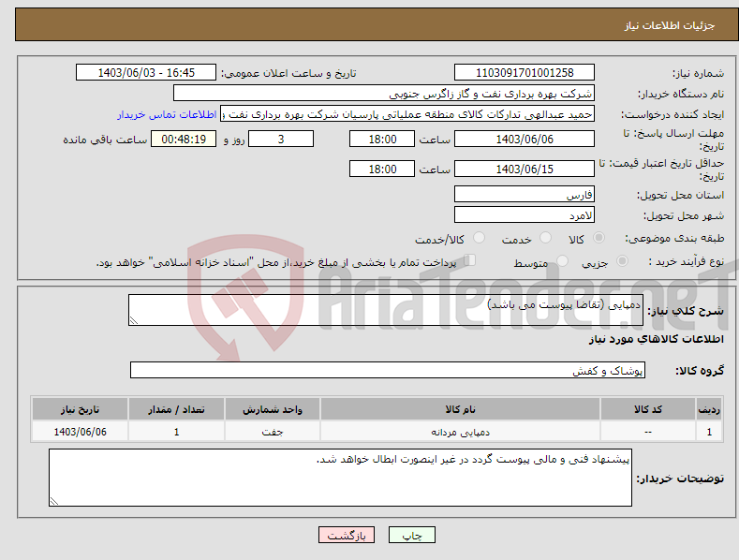Click the response deadline hour 18:00 field
Screen dimensions: 739x560
pos(382,139)
